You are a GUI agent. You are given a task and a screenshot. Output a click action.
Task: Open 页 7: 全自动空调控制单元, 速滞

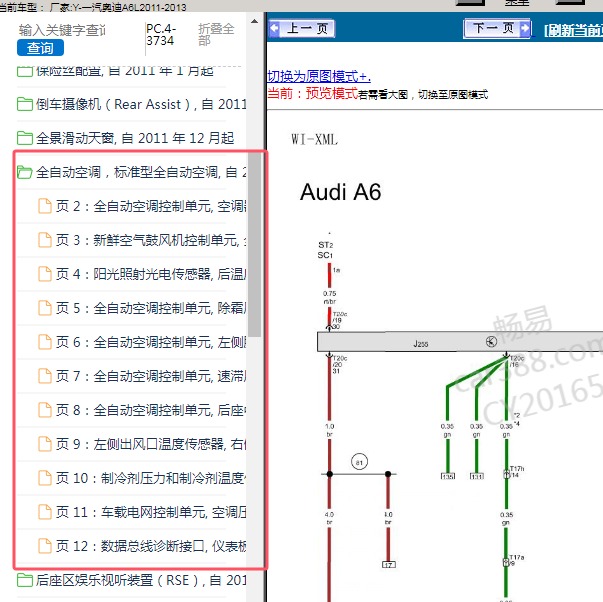[x=151, y=376]
